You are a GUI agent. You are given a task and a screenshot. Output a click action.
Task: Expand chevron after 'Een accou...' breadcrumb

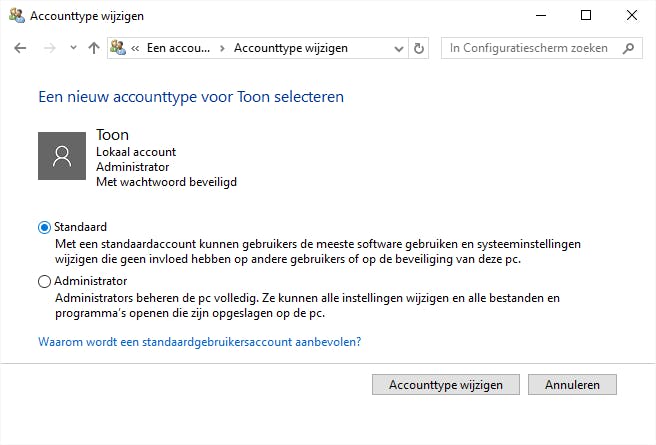223,48
